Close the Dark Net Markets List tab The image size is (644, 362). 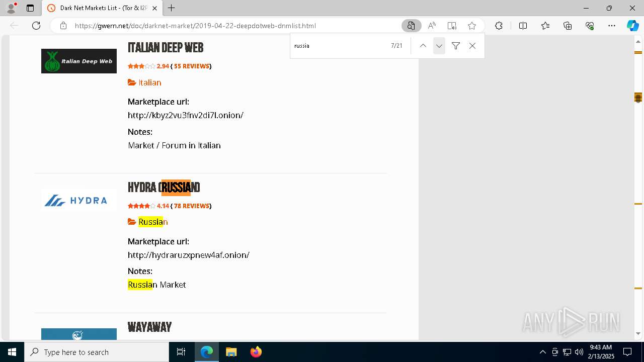click(x=154, y=8)
